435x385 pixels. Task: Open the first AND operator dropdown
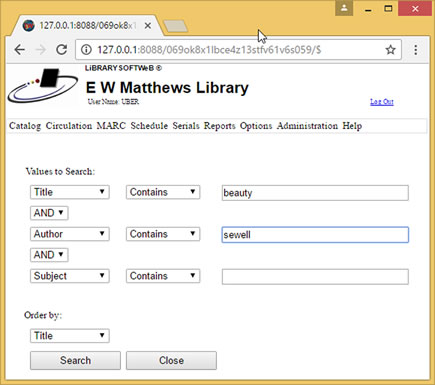[49, 213]
